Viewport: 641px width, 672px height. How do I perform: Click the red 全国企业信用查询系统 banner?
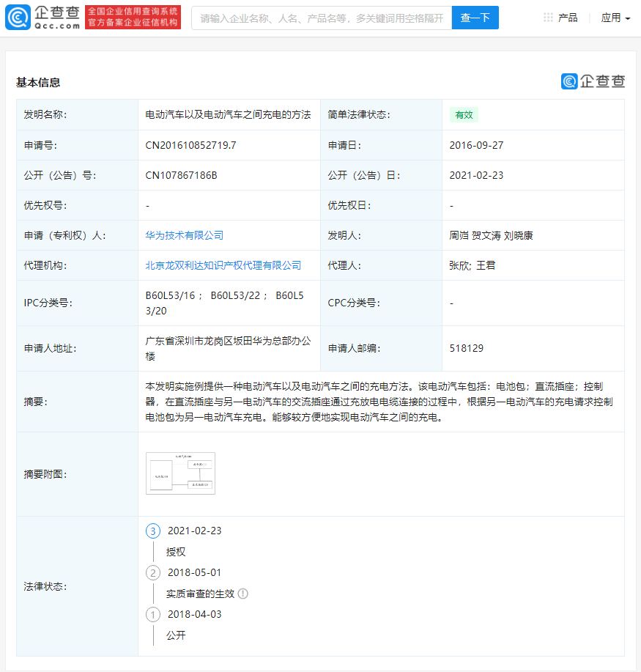(x=133, y=18)
